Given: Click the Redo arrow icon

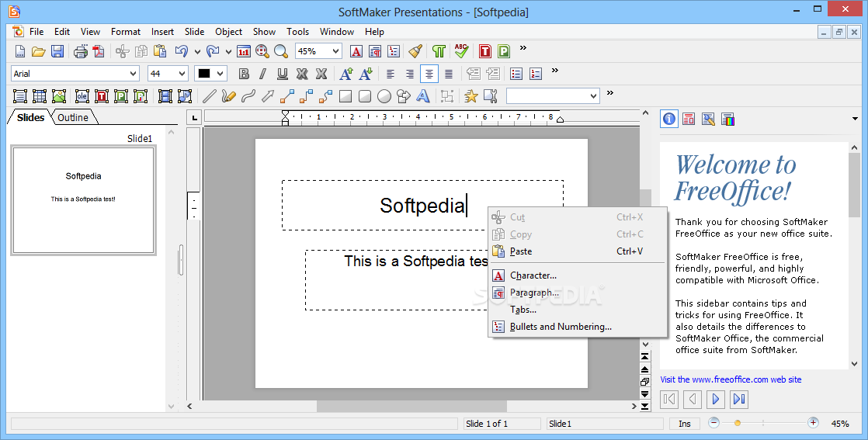Looking at the screenshot, I should (x=213, y=51).
